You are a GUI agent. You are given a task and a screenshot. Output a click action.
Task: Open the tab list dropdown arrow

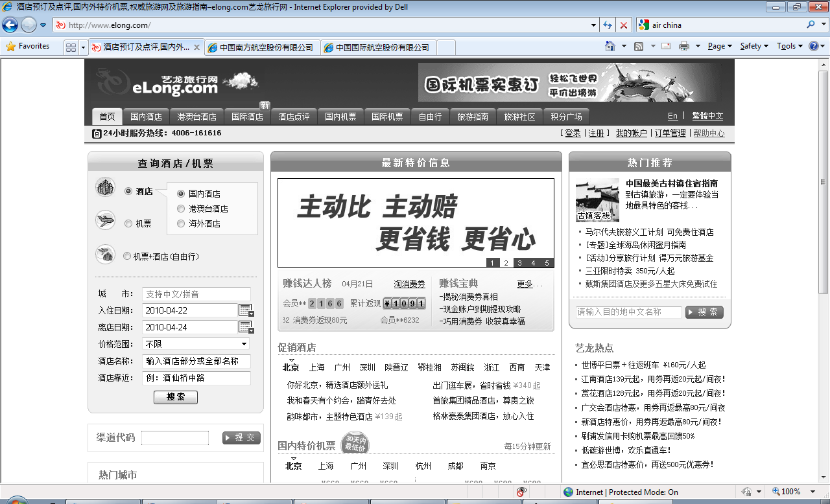pos(83,47)
